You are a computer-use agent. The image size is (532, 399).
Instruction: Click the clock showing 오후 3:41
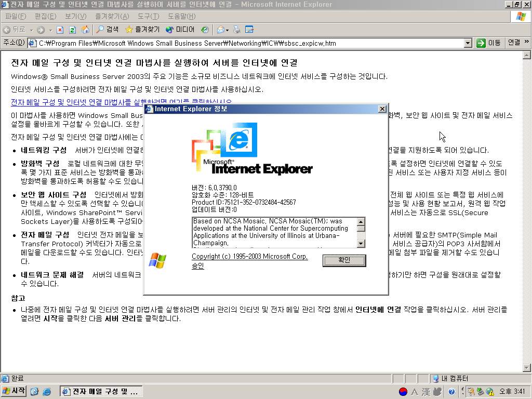click(x=512, y=392)
